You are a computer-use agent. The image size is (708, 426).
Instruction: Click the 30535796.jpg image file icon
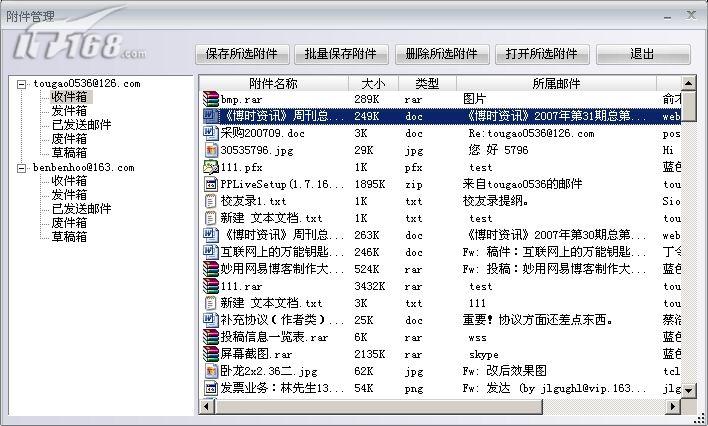210,150
